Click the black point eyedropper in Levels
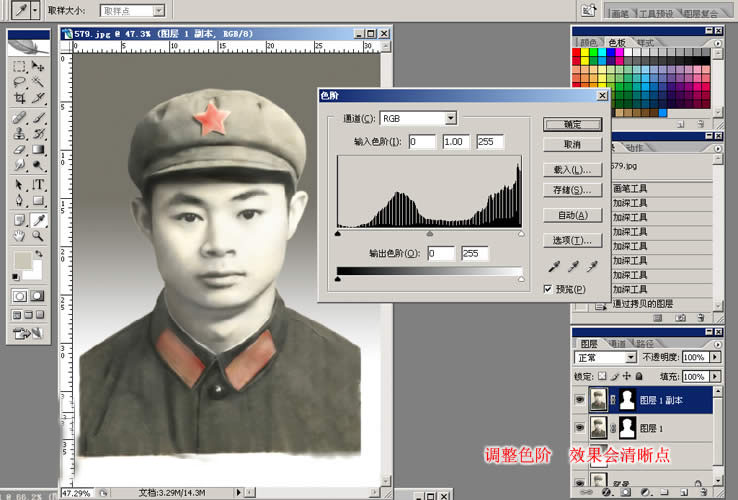Screen dimensions: 738x500 tap(555, 266)
